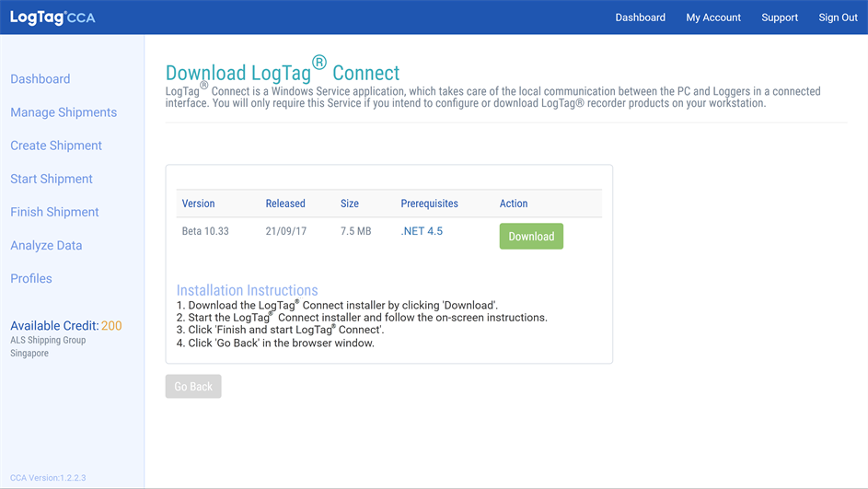
Task: Click the Version column header
Action: [198, 204]
